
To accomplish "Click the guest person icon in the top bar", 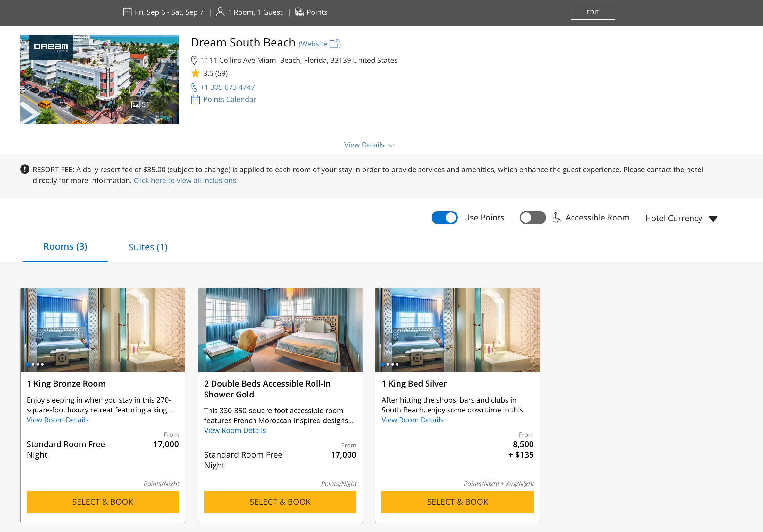I will (220, 12).
